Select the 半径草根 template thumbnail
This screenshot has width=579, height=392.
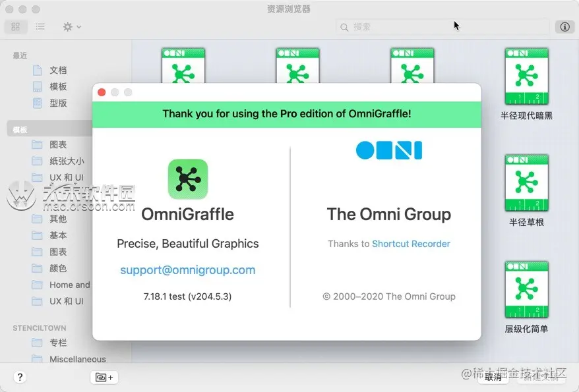[526, 183]
